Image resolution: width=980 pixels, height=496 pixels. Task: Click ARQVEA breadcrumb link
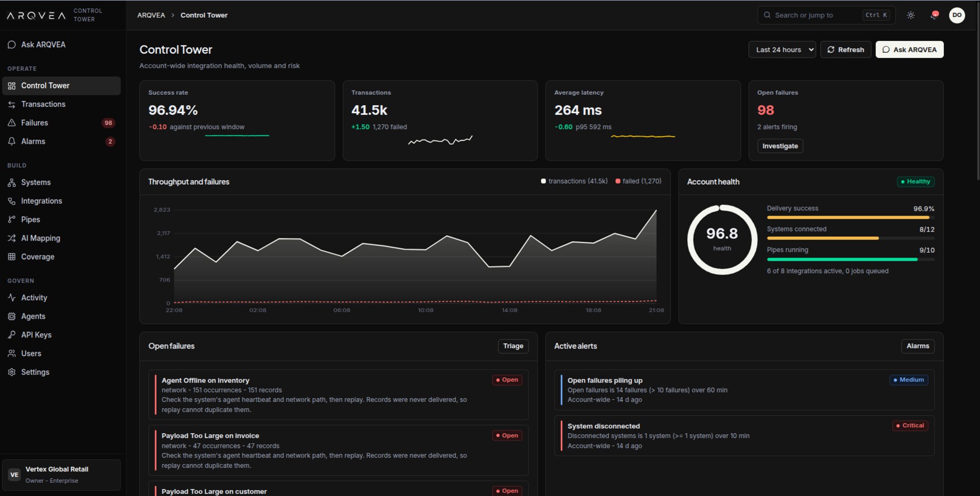pos(151,15)
